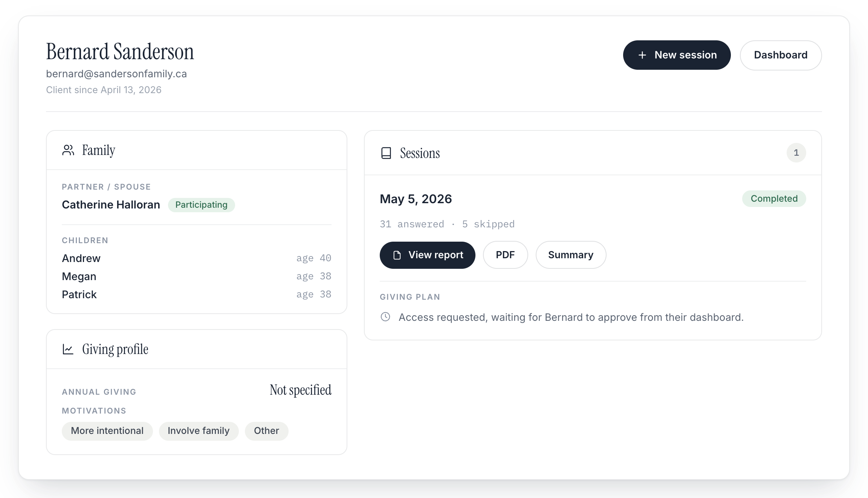Click child name Patrick

[x=79, y=295]
